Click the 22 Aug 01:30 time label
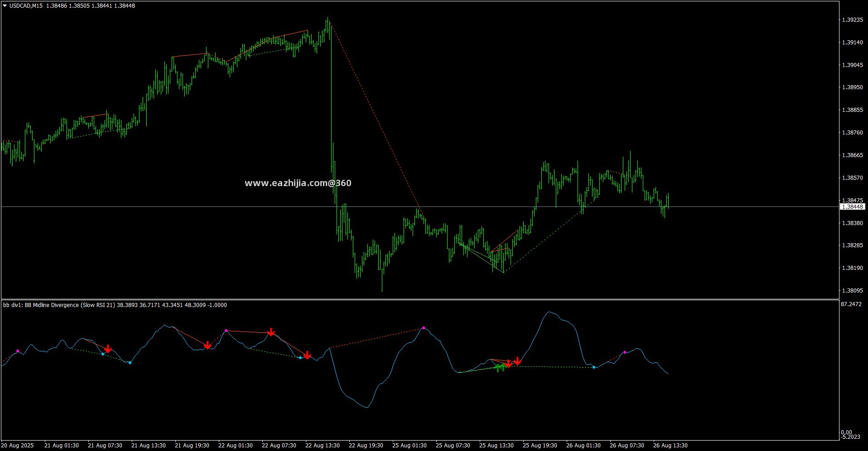Image resolution: width=868 pixels, height=451 pixels. click(x=236, y=446)
